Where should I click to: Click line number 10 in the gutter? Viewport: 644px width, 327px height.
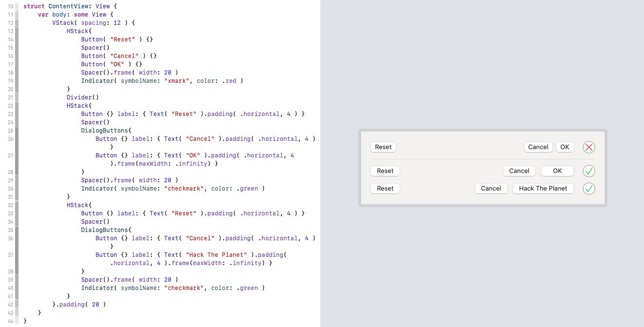click(10, 6)
